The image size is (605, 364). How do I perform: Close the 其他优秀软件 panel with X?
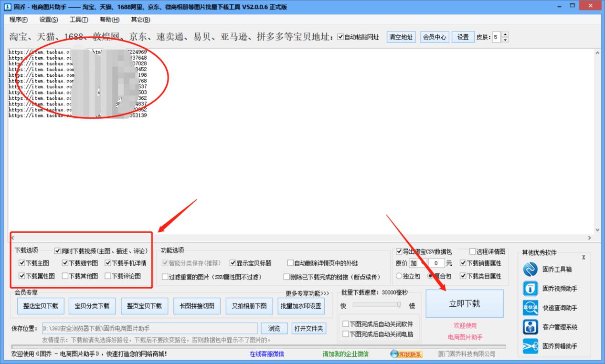coord(584,258)
